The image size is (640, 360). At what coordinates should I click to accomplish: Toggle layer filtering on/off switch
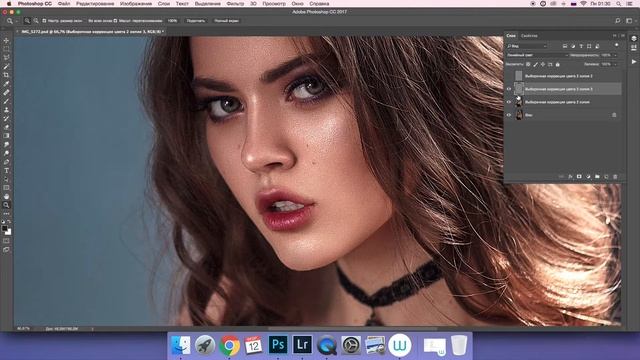[616, 45]
